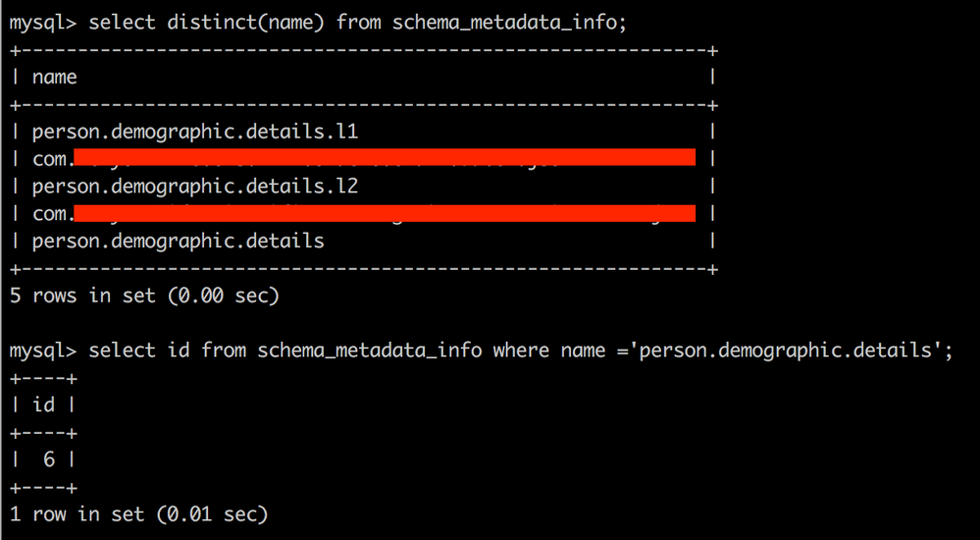Select the last result row person.demographic.details
This screenshot has height=540, width=980.
click(x=179, y=241)
